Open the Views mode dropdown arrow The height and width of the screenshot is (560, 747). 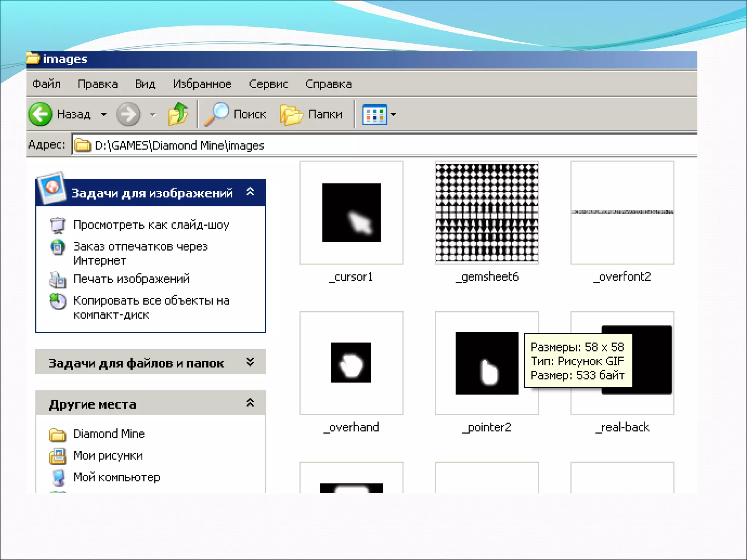tap(393, 114)
